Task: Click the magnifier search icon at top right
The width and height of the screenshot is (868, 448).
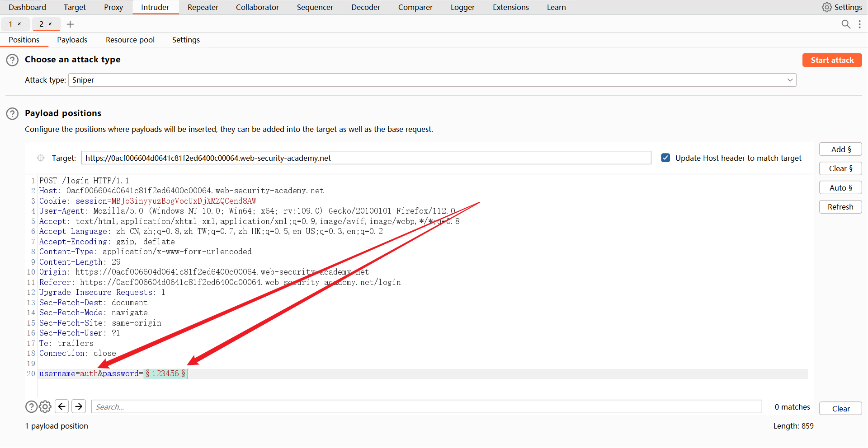Action: (845, 24)
